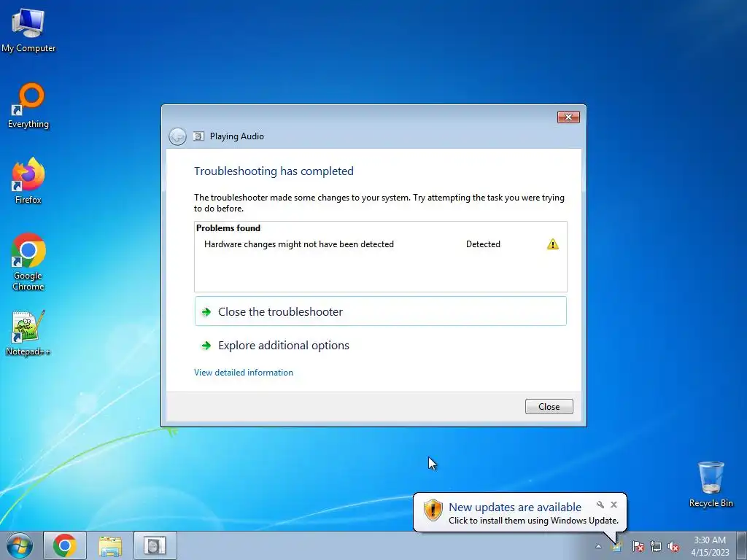Viewport: 747px width, 560px height.
Task: Open Windows Explorer from taskbar
Action: (110, 545)
